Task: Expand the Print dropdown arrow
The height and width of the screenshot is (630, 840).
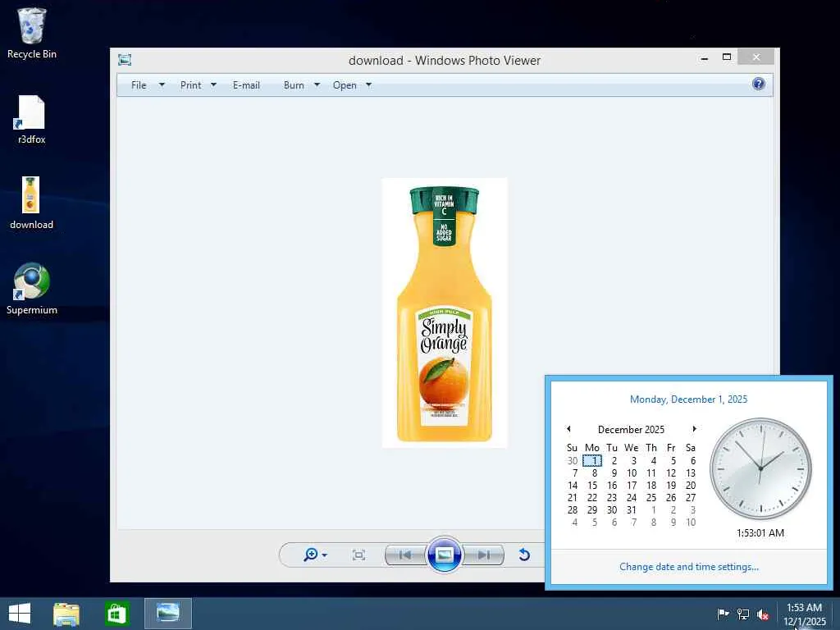Action: pyautogui.click(x=213, y=84)
